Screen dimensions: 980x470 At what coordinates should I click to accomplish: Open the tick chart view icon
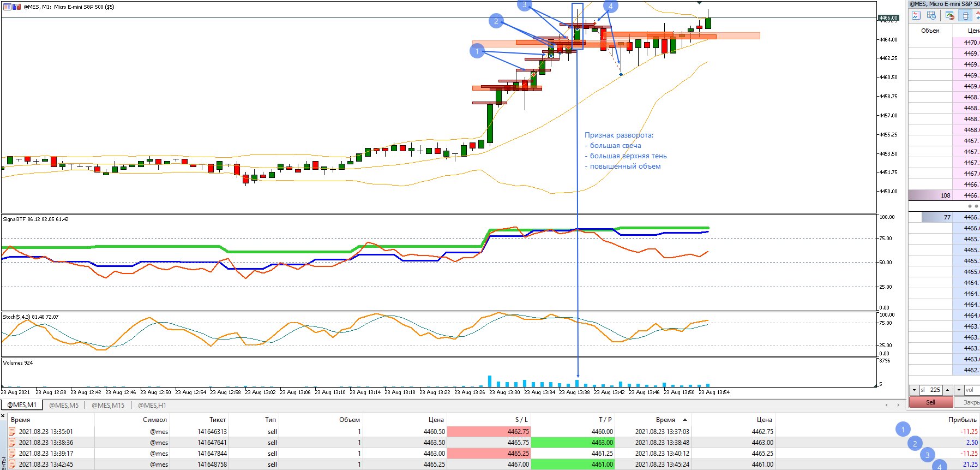click(x=916, y=16)
